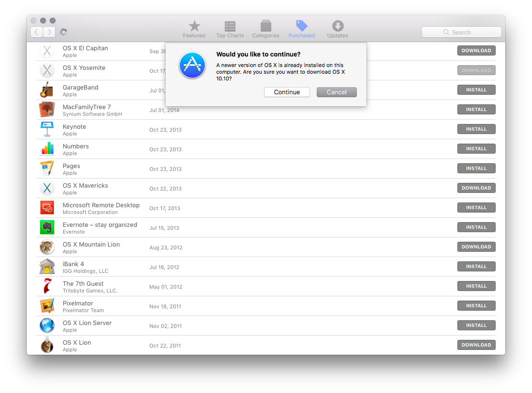The height and width of the screenshot is (393, 532).
Task: Click the OS X Mountain Lion icon
Action: coord(47,247)
